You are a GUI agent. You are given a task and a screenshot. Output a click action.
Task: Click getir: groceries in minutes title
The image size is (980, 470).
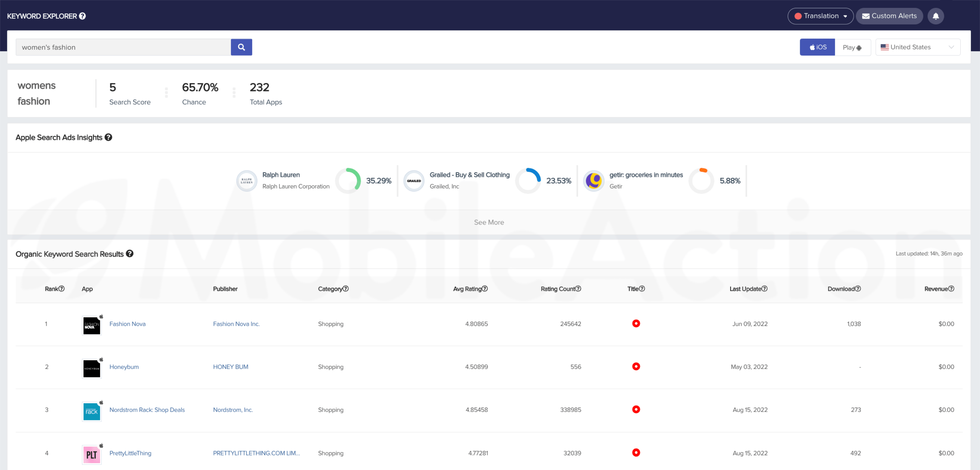(x=646, y=175)
